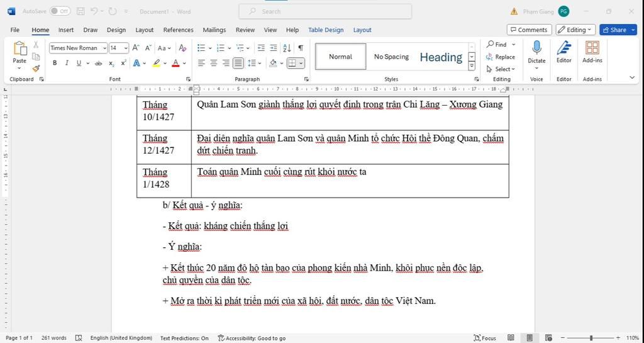
Task: Open the References tab
Action: coord(178,30)
